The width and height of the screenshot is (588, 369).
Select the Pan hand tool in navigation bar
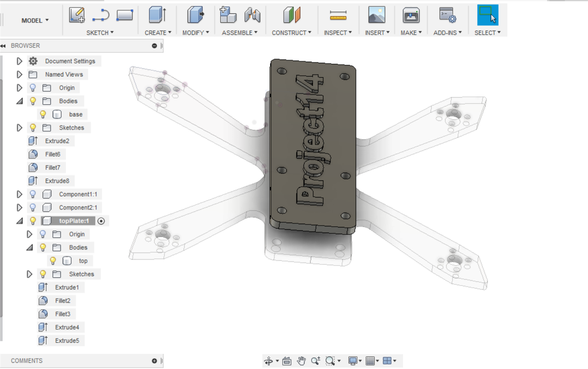[301, 361]
